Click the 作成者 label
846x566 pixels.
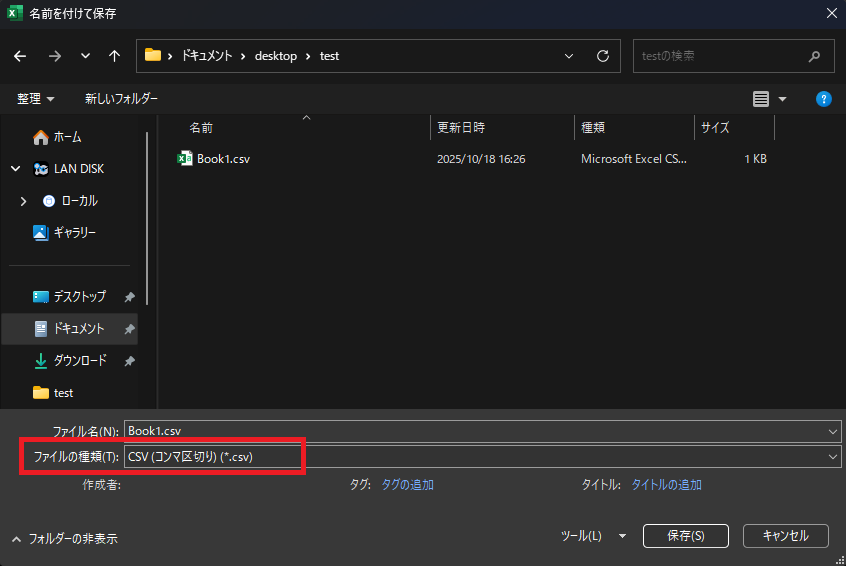point(101,485)
